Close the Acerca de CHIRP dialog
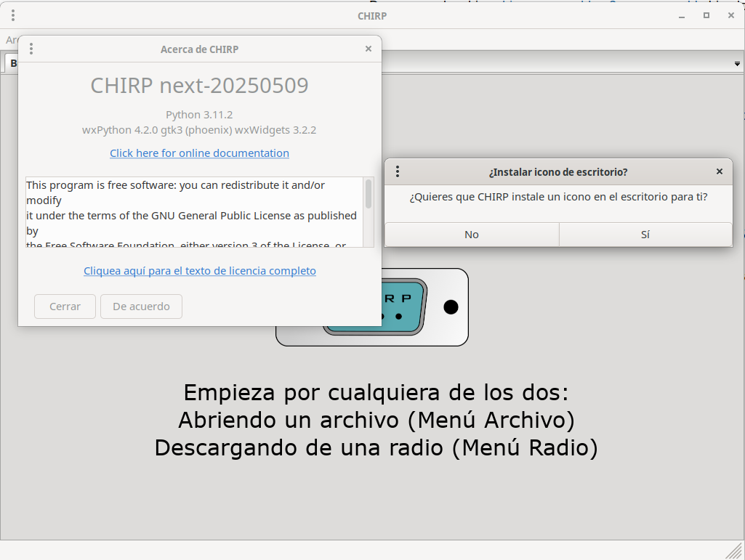 (369, 49)
